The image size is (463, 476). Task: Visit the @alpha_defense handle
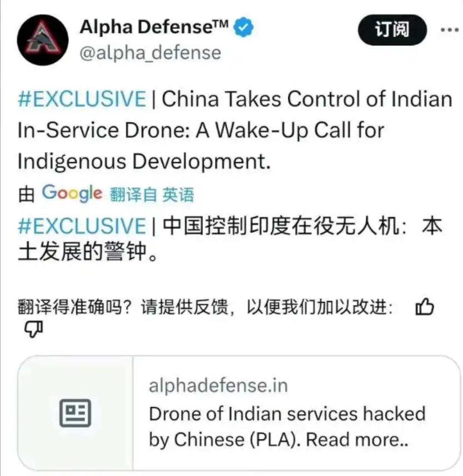(151, 53)
